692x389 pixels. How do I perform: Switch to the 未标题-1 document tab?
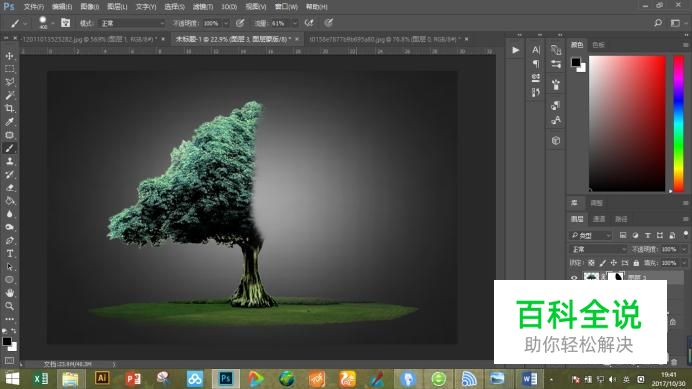click(x=233, y=39)
